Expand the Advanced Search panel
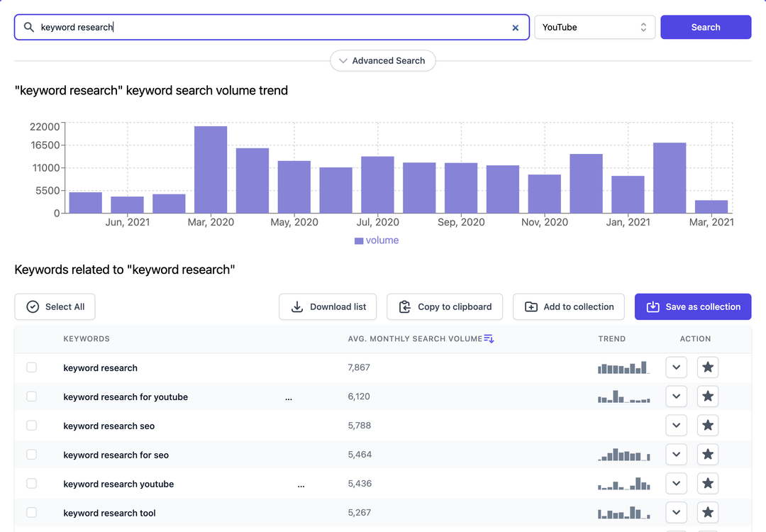Image resolution: width=766 pixels, height=532 pixels. click(x=382, y=60)
